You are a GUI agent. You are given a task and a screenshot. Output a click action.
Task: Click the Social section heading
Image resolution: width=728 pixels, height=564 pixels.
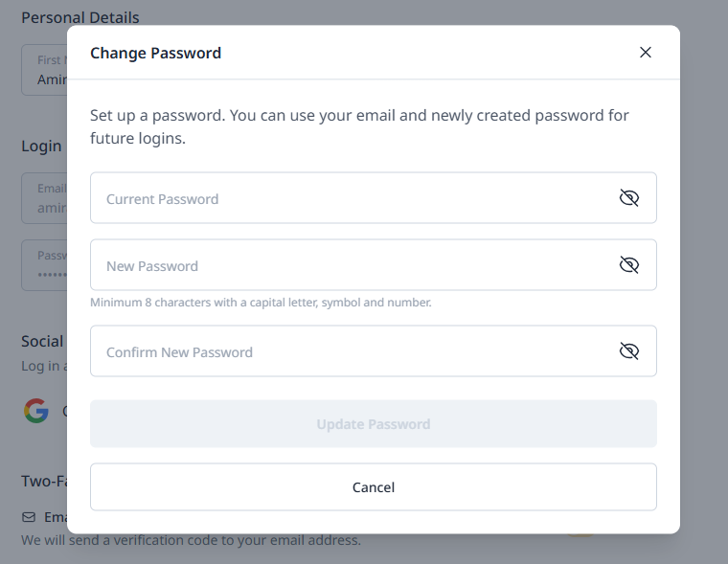43,341
